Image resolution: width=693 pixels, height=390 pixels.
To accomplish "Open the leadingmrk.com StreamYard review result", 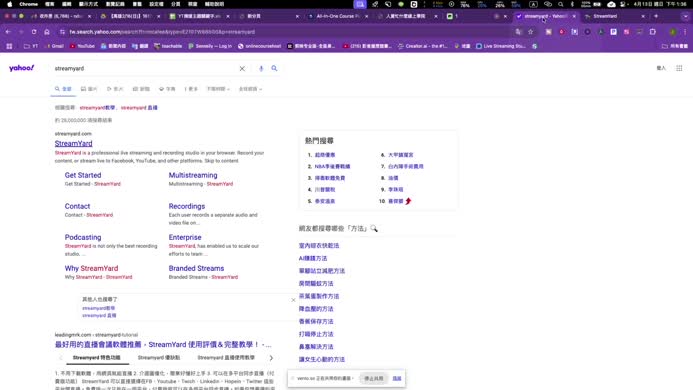I will [163, 344].
